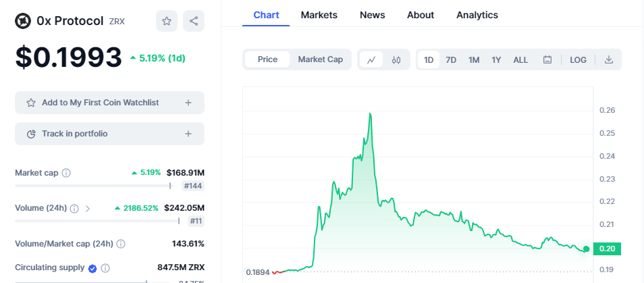Show info about Volume (24h)
Viewport: 644px width, 283px height.
click(x=74, y=209)
